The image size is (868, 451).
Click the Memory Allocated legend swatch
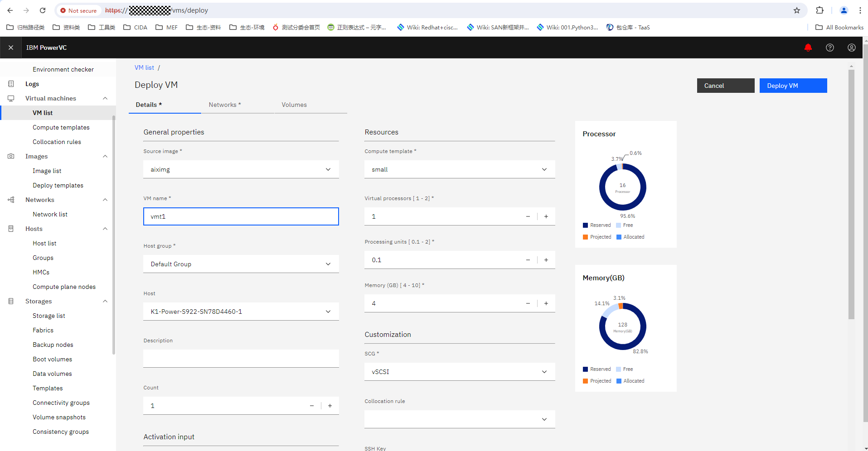pos(619,381)
